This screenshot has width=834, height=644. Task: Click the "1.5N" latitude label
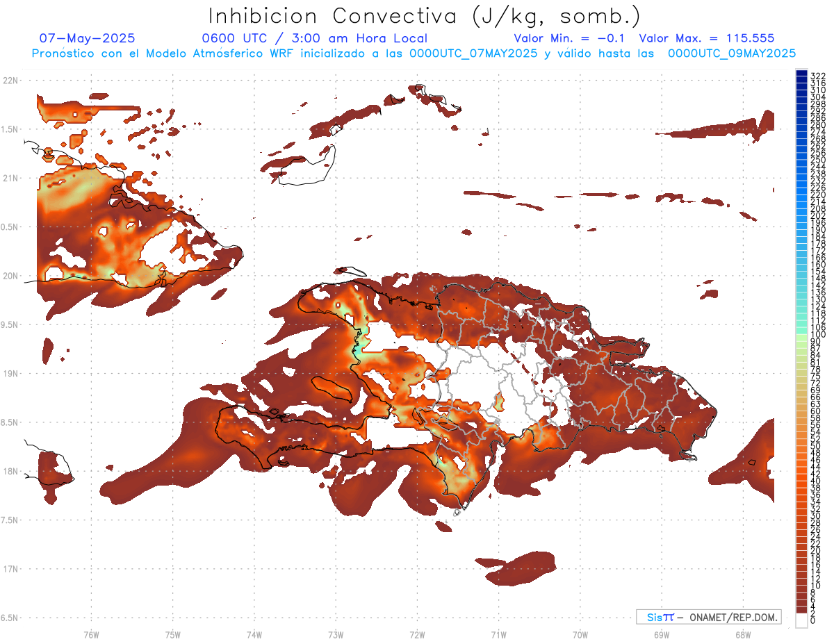10,129
